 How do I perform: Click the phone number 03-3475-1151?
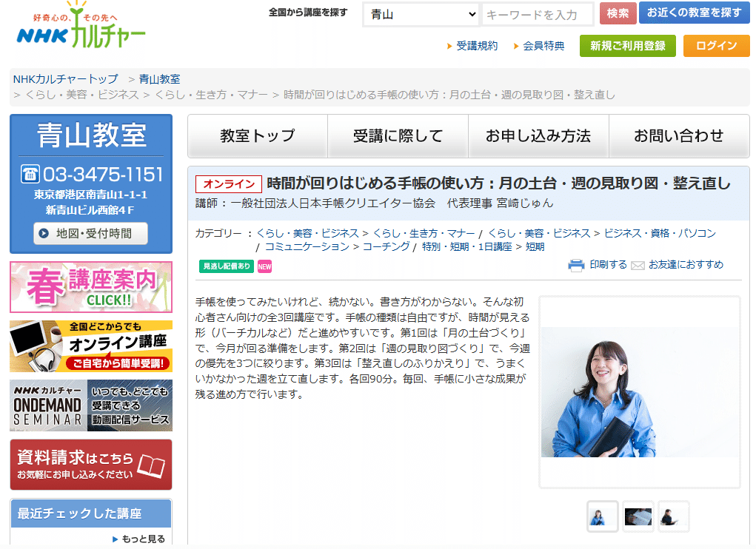pyautogui.click(x=103, y=175)
